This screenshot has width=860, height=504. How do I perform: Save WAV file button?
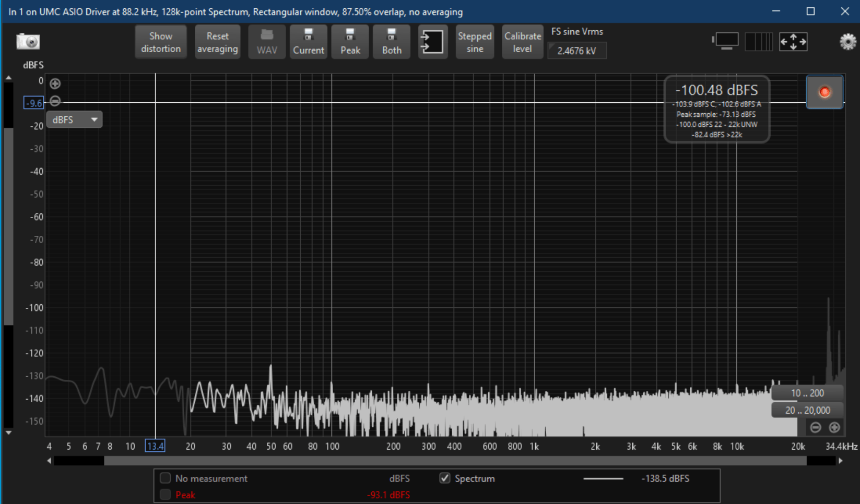(267, 42)
